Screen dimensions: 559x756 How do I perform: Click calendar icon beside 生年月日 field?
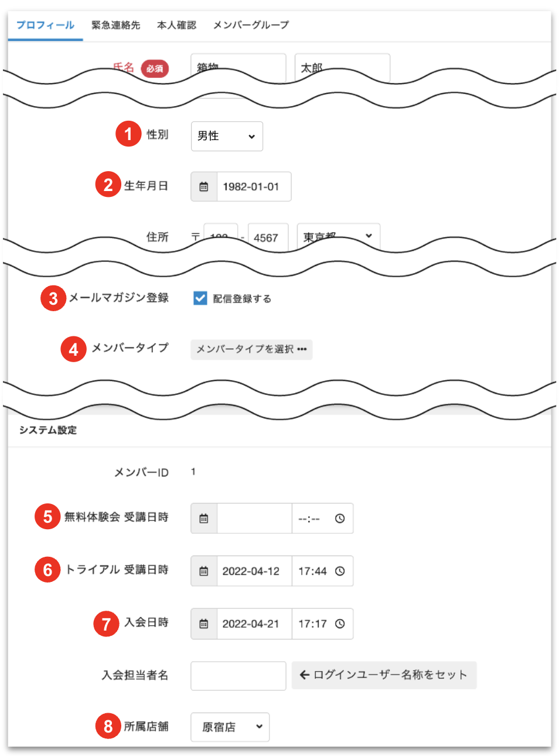pyautogui.click(x=204, y=186)
